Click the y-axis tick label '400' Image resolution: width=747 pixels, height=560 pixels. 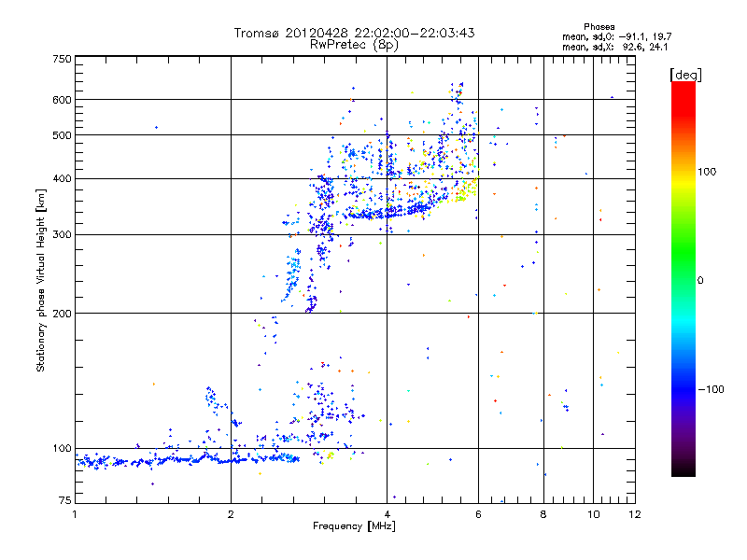coord(63,179)
